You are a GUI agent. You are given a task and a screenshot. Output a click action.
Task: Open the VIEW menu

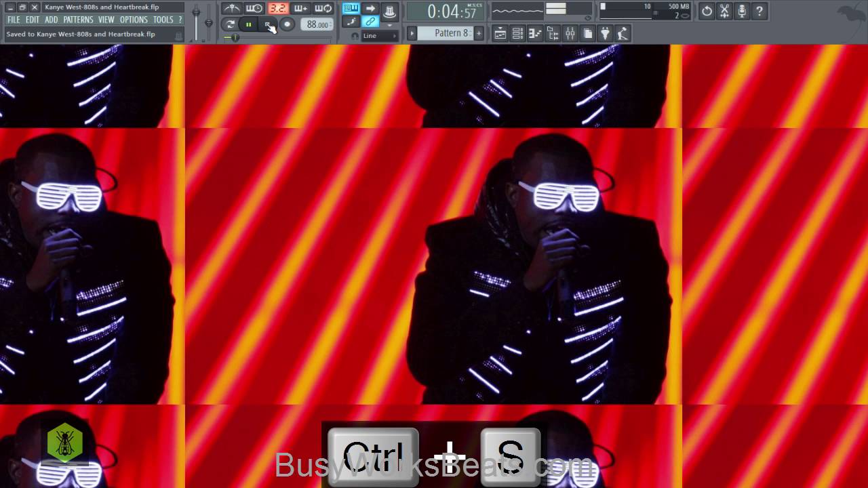point(106,20)
